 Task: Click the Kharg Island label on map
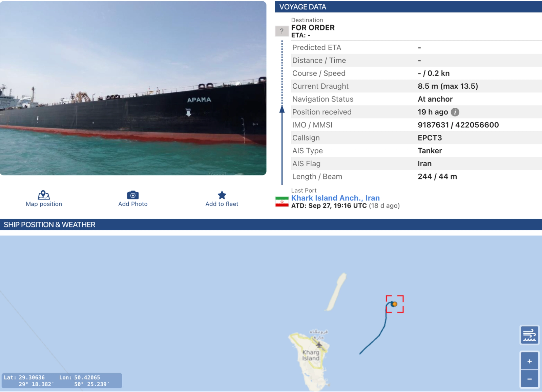311,355
